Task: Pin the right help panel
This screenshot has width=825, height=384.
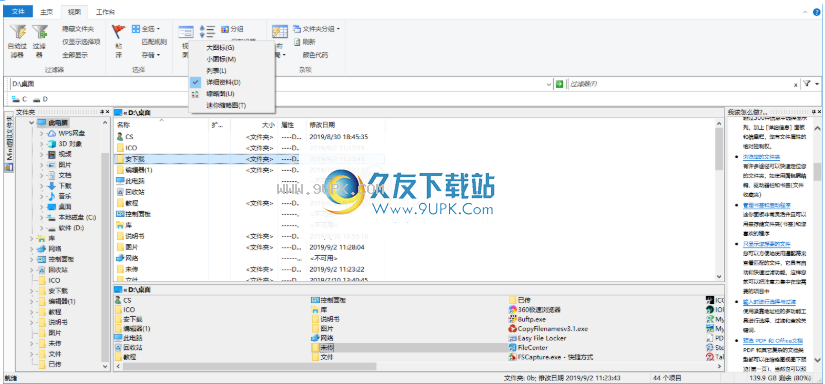Action: [x=813, y=112]
